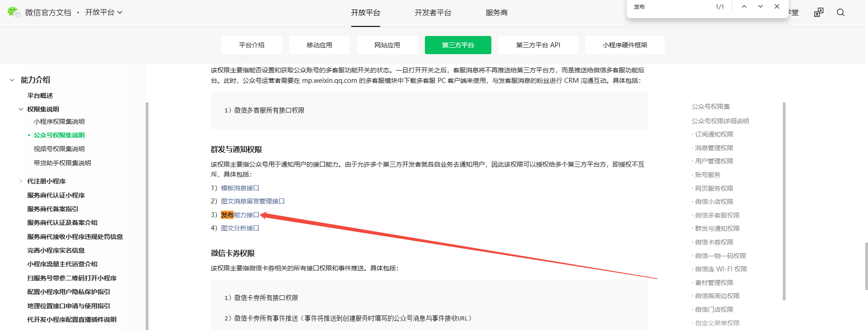This screenshot has width=868, height=330.
Task: Jump to 微信小店权限 in outline
Action: pyautogui.click(x=714, y=202)
